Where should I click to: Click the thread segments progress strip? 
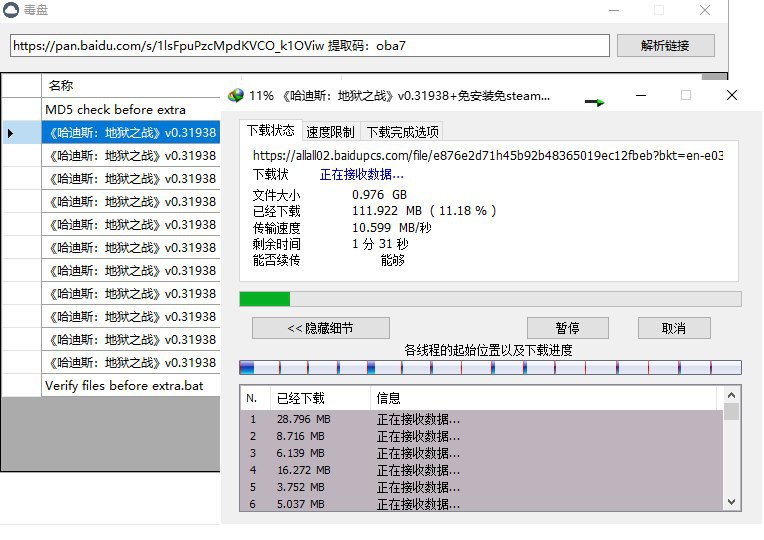click(490, 367)
